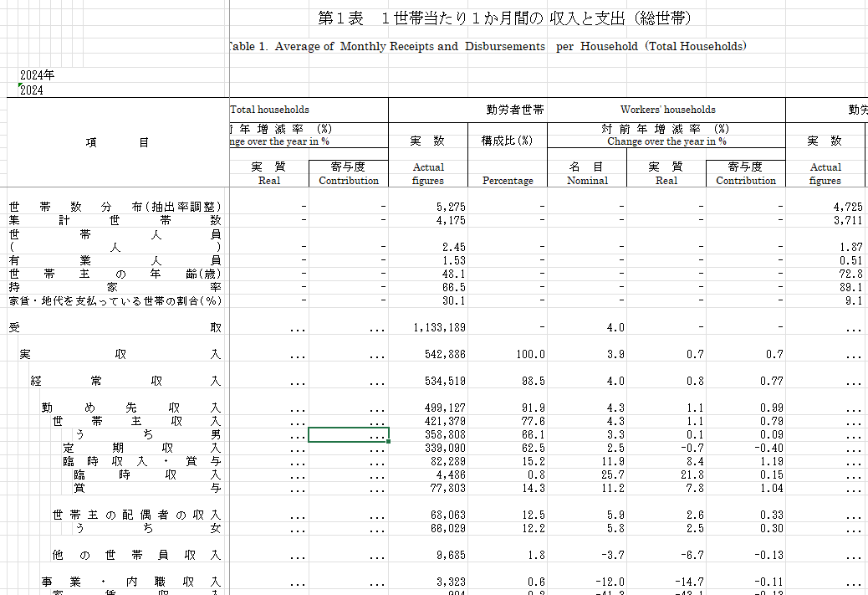Click the fill handle of the selected cell
The image size is (868, 595).
[x=389, y=442]
